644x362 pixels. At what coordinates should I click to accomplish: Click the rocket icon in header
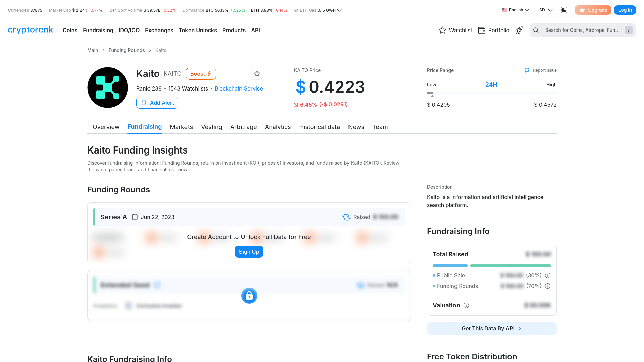point(519,30)
